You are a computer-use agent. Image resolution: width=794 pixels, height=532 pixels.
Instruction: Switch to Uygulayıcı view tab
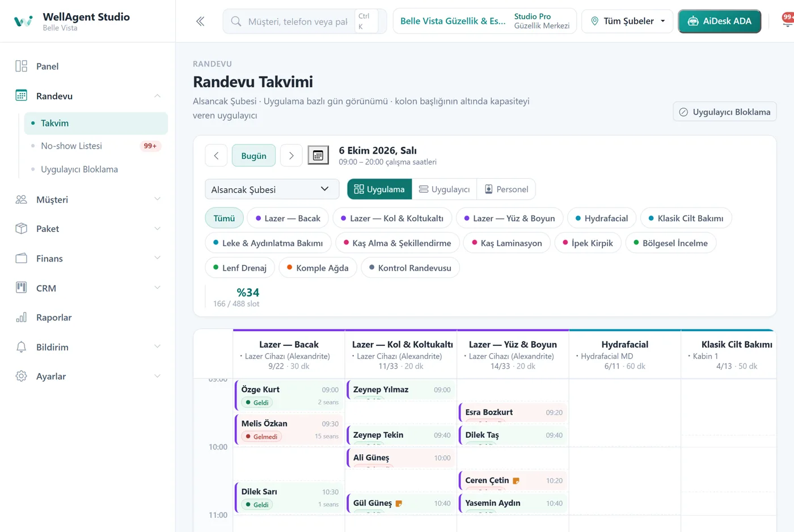coord(444,189)
